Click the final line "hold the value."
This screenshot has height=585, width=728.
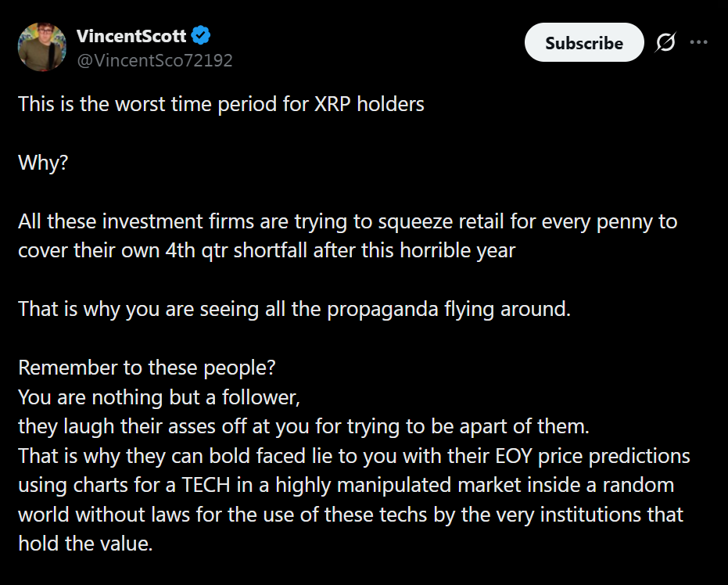click(x=85, y=544)
